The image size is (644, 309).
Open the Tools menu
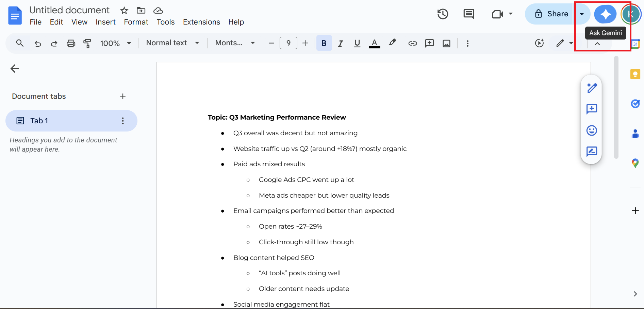point(166,22)
